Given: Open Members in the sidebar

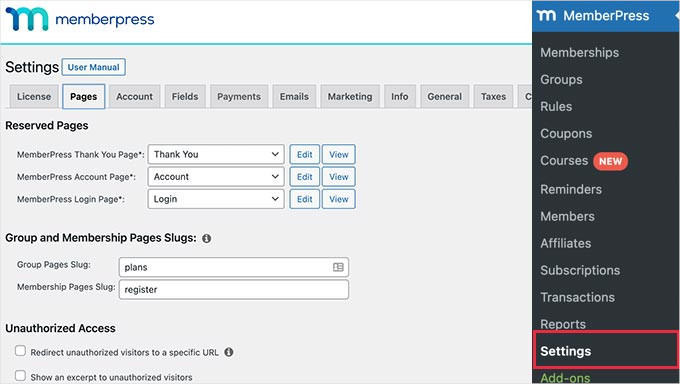Looking at the screenshot, I should (567, 216).
